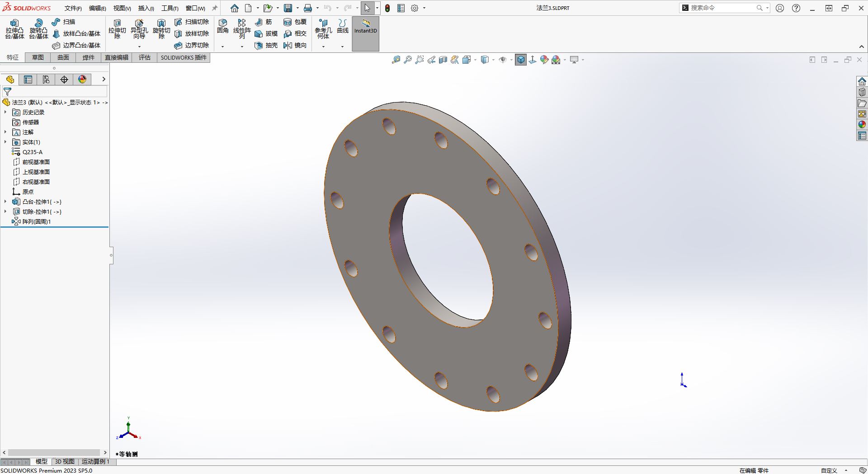Expand the 历史记录 history node
868x474 pixels.
pos(5,112)
